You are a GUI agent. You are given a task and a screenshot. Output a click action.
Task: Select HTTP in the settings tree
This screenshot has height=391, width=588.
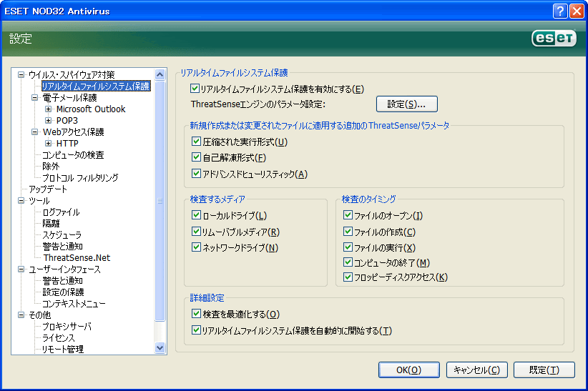click(67, 143)
